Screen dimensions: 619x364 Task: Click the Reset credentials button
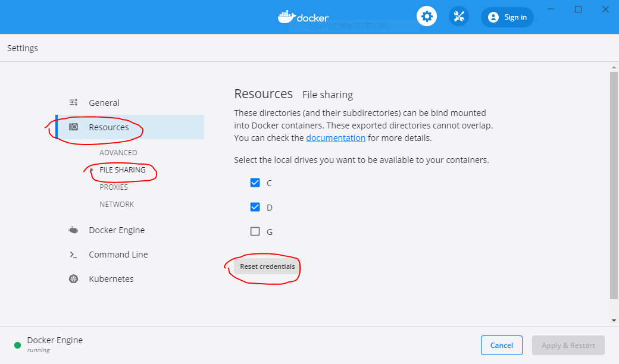pos(266,266)
